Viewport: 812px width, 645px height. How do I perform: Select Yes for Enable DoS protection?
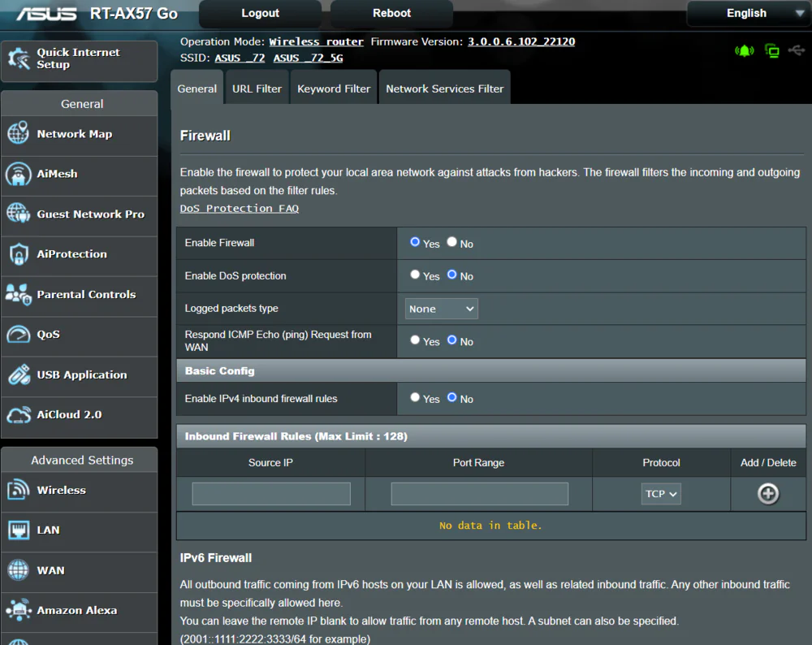click(x=415, y=275)
